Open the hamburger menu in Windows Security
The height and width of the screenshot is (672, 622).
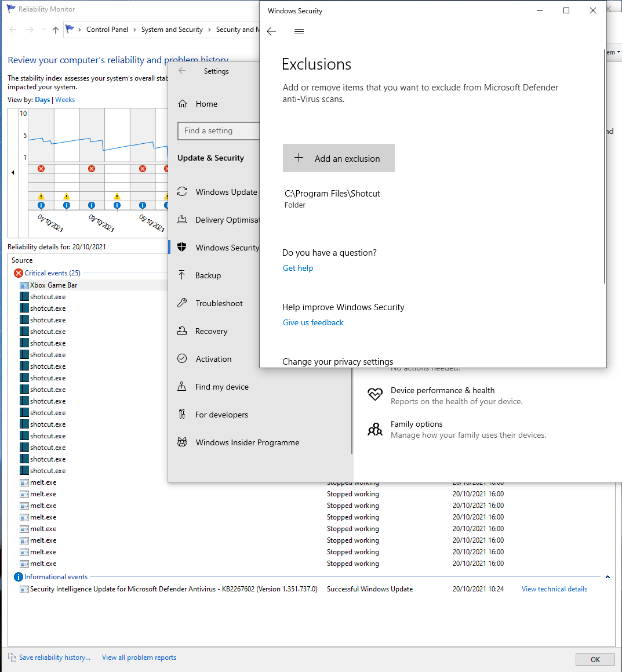point(299,31)
